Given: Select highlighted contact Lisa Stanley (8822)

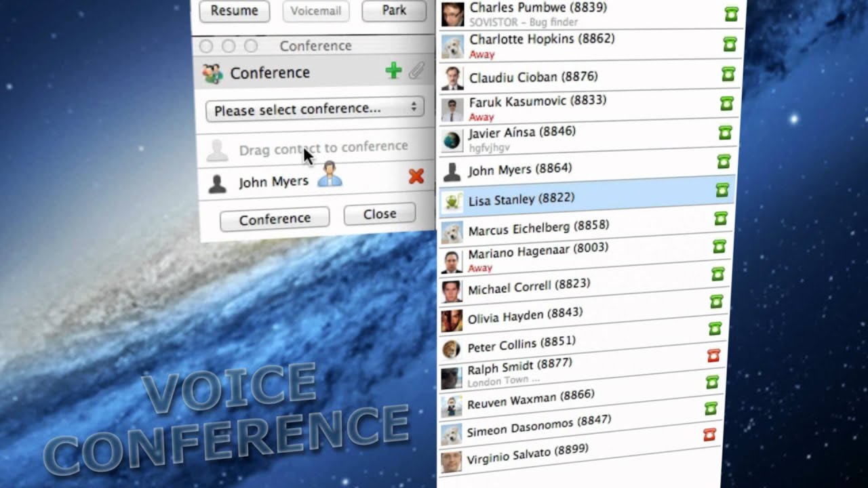Looking at the screenshot, I should [x=585, y=197].
